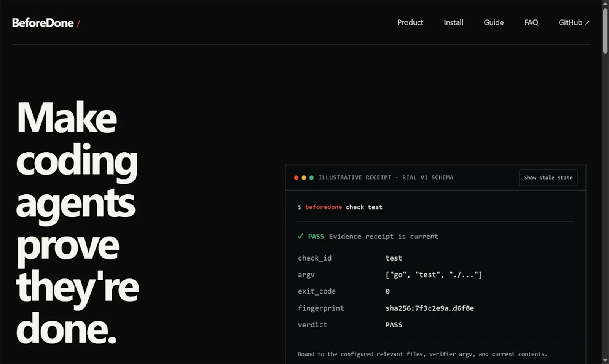
Task: Click the check_id value 'test'
Action: [394, 258]
